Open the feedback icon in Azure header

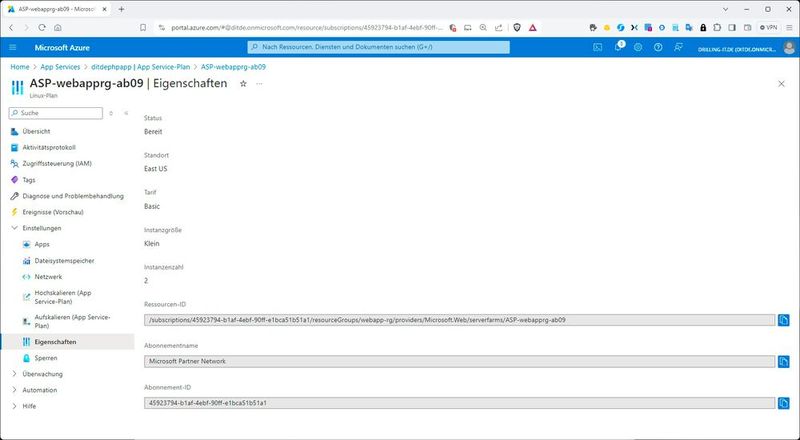678,47
